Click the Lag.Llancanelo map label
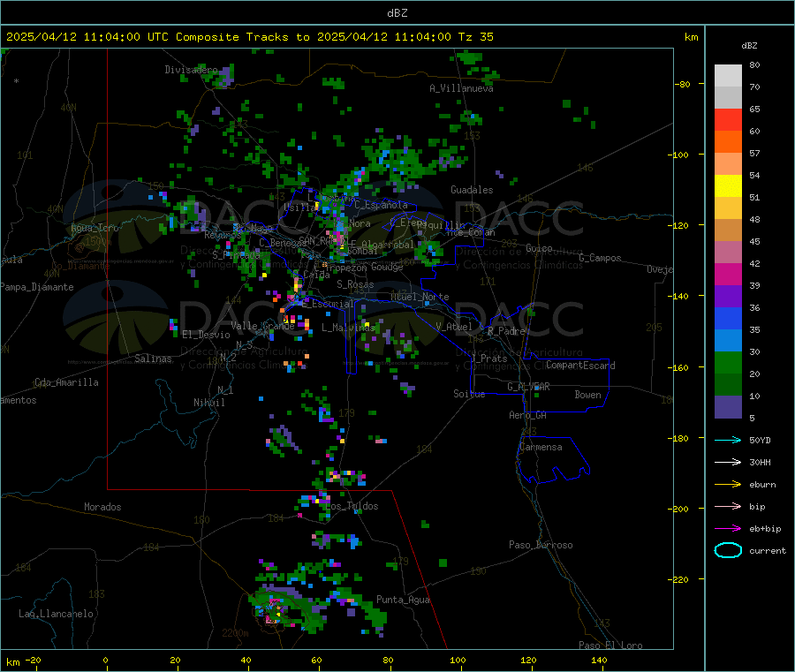 coord(56,614)
